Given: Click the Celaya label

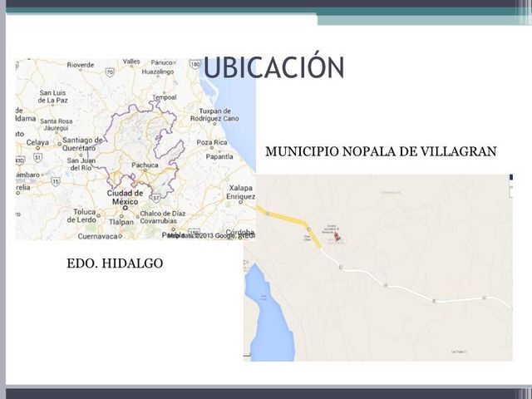Looking at the screenshot, I should point(37,142).
